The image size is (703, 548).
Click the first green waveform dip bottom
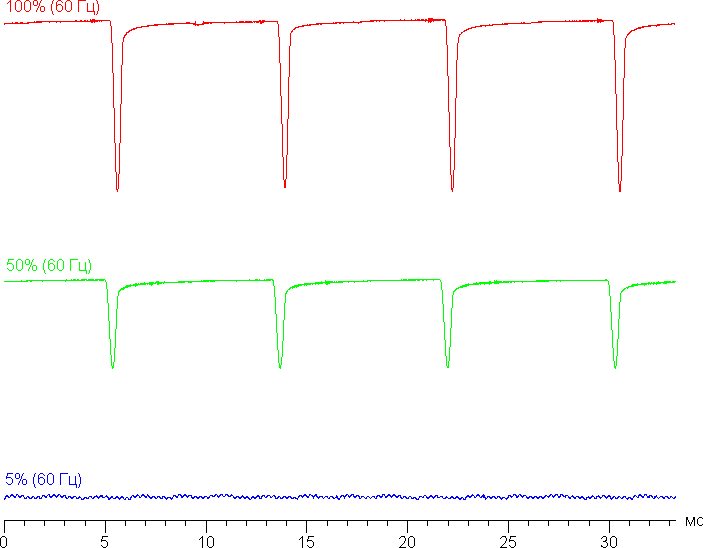click(112, 367)
